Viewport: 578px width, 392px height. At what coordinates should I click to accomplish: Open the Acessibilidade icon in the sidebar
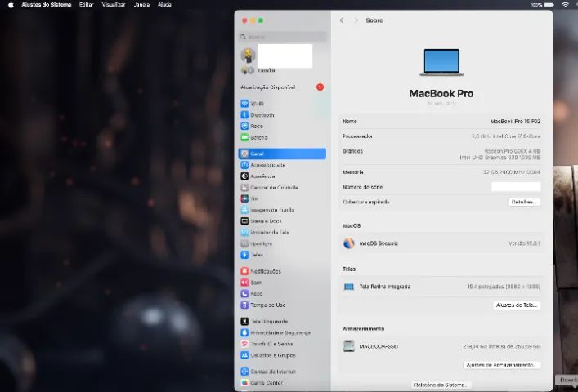click(244, 165)
